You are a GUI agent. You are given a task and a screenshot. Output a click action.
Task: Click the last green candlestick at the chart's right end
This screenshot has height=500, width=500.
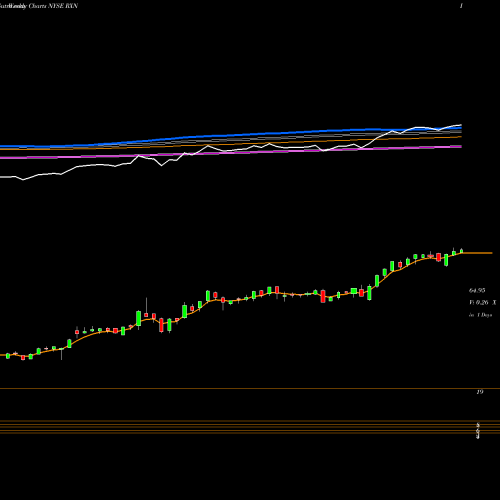(x=462, y=251)
